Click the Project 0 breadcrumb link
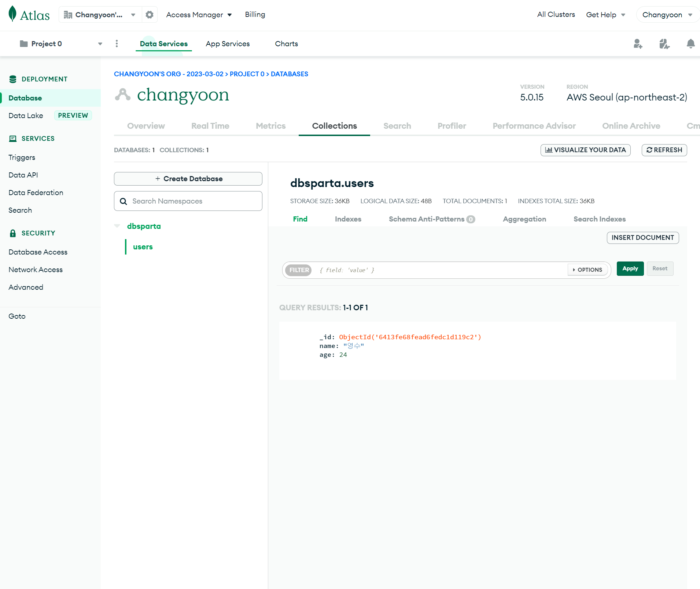 coord(247,74)
